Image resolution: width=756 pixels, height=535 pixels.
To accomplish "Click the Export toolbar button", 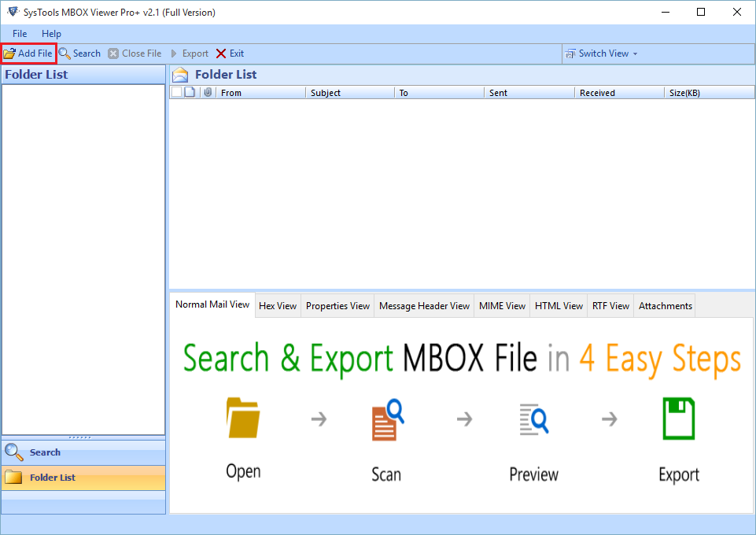I will (x=190, y=53).
